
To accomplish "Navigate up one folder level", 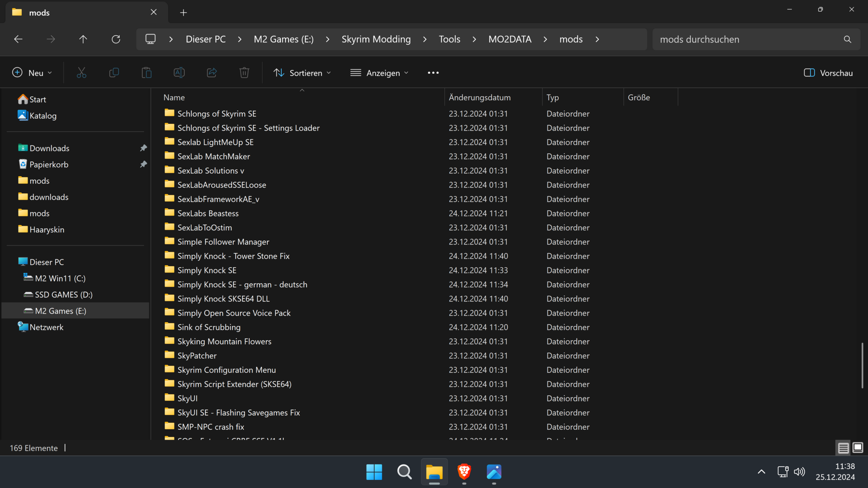I will [x=83, y=39].
